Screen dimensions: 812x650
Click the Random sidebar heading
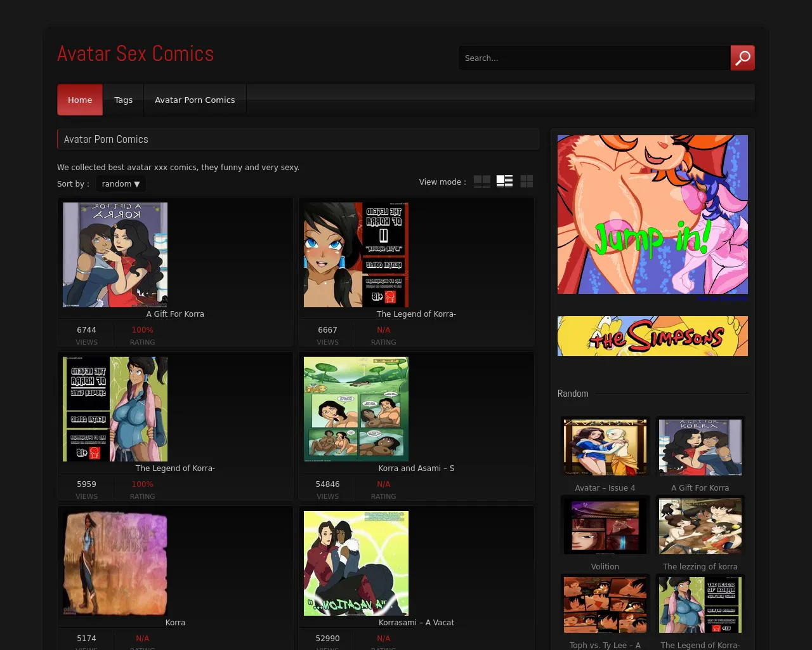click(573, 394)
